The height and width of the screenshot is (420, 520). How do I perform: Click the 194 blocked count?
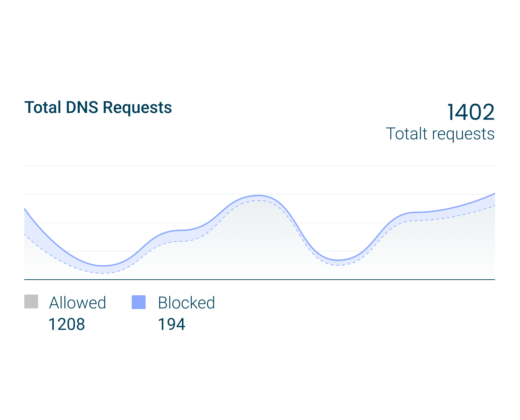point(172,324)
